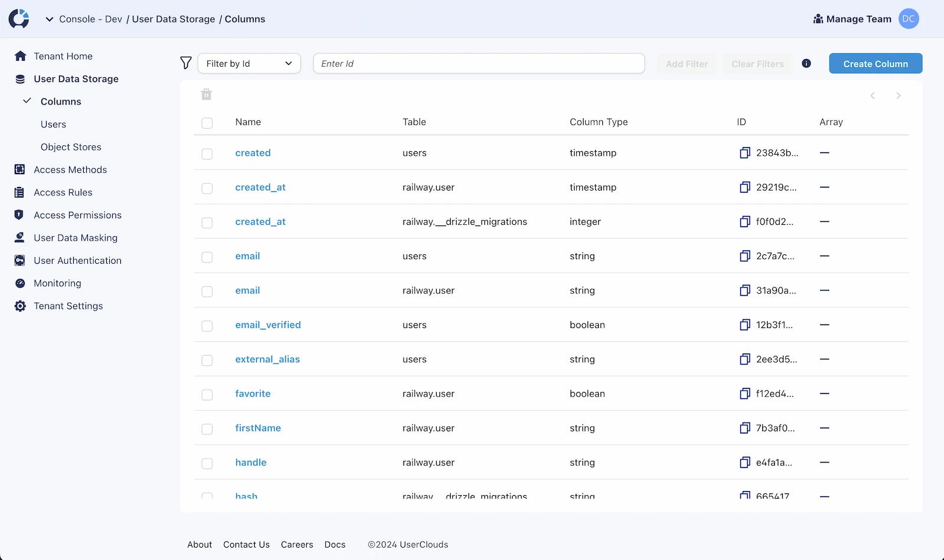Check the email_verified row checkbox
Viewport: 944px width, 560px height.
pos(207,326)
